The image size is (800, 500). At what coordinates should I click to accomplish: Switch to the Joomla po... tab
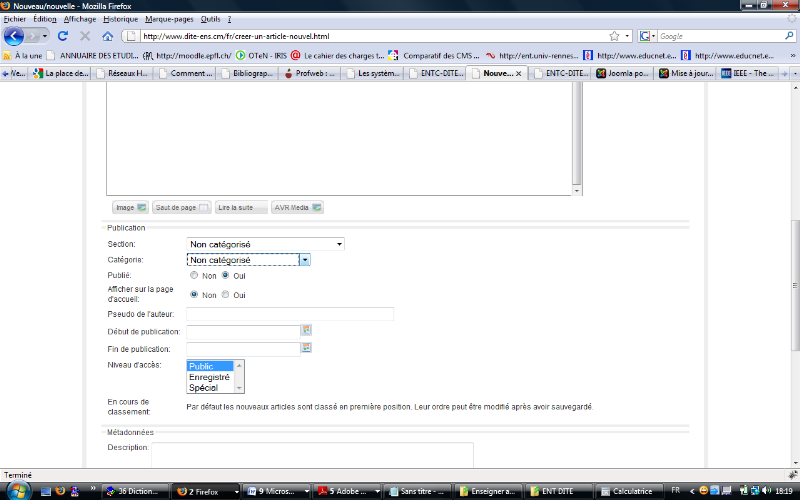coord(622,73)
